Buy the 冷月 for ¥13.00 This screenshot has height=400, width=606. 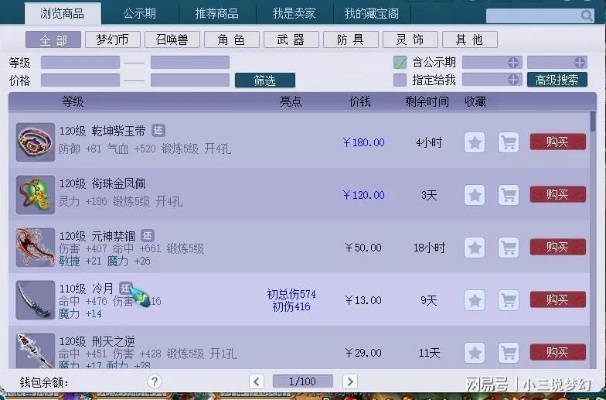pyautogui.click(x=558, y=300)
